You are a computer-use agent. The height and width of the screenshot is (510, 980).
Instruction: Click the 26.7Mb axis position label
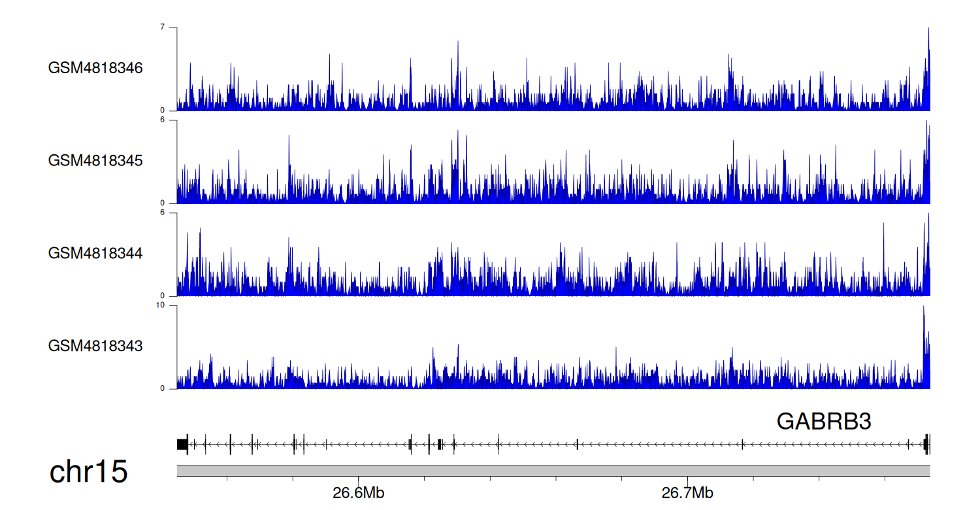tap(687, 493)
